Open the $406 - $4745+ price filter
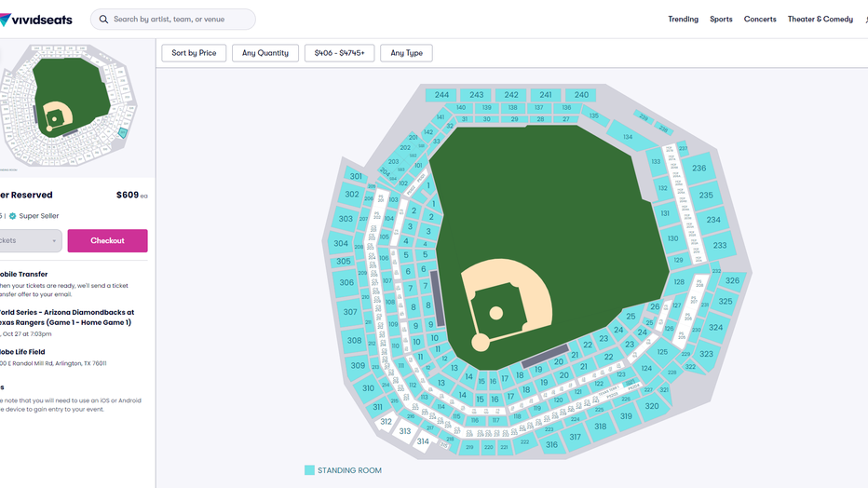The width and height of the screenshot is (868, 488). (339, 53)
